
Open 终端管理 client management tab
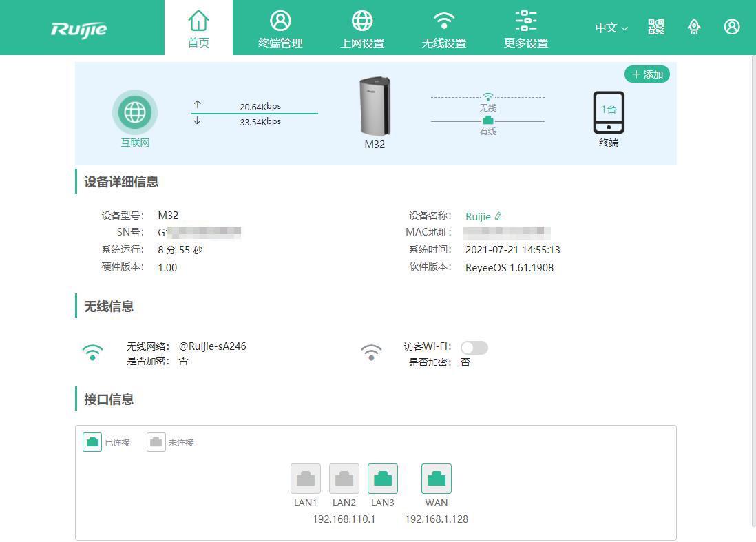pos(280,29)
